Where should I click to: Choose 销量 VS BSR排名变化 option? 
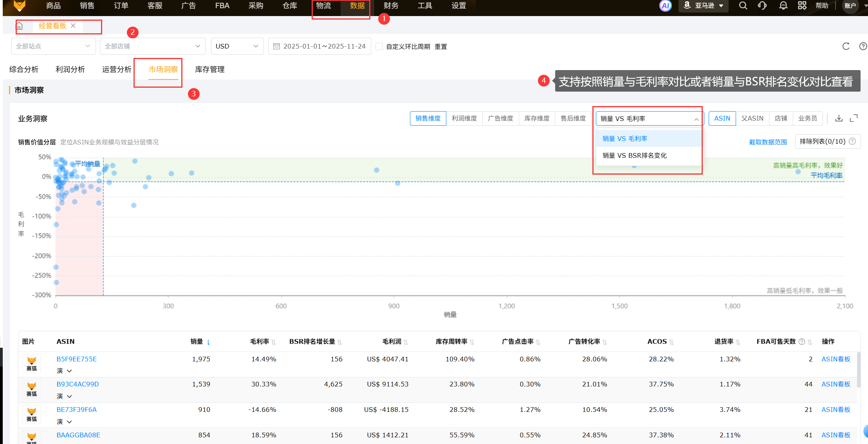tap(634, 155)
